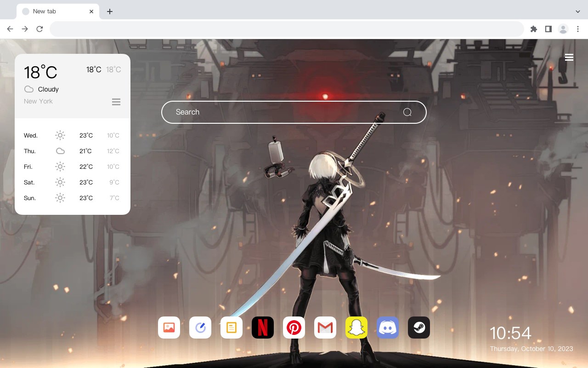Open the yellow notes shortcut icon
Screen dimensions: 588x368
232,328
